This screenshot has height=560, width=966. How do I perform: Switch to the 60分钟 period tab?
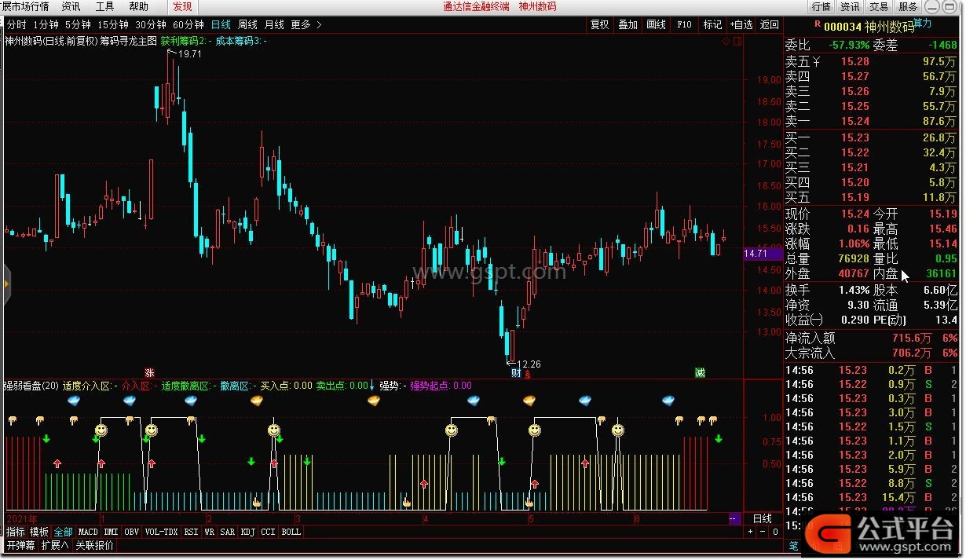188,25
